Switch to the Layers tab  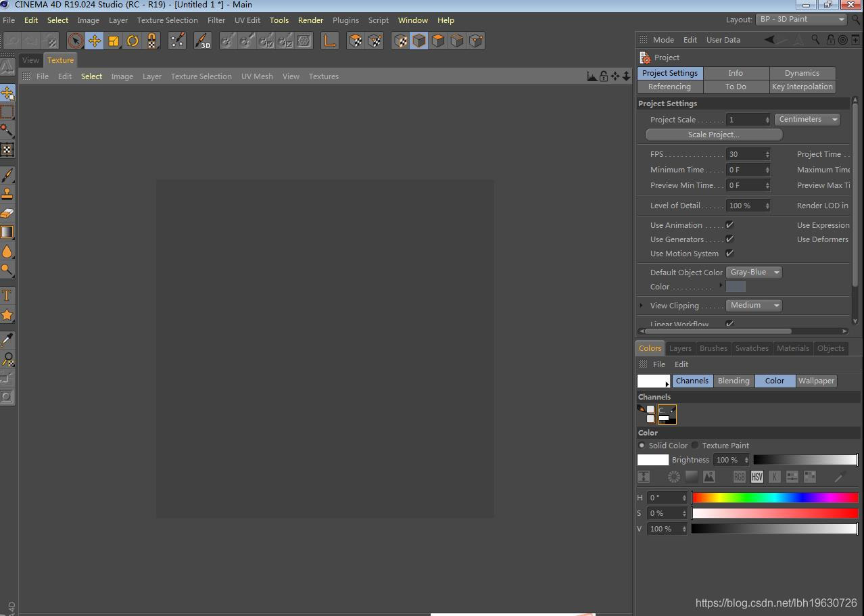point(679,348)
